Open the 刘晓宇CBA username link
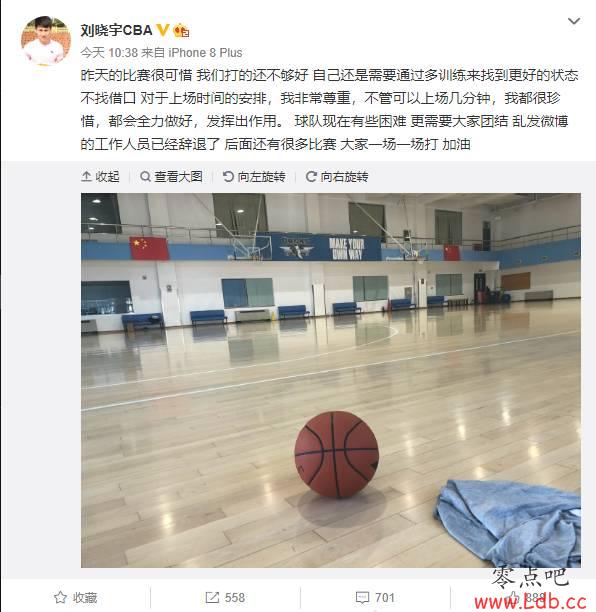 coord(116,30)
